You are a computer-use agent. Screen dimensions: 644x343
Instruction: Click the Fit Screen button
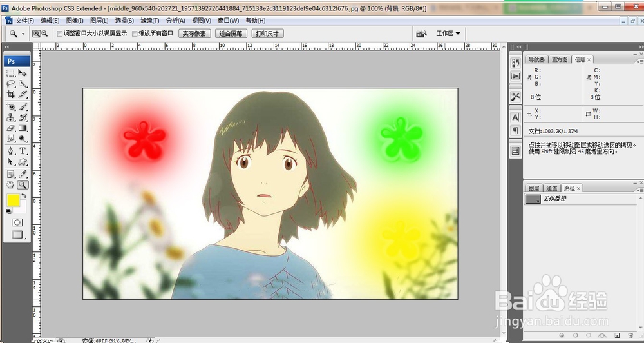coord(231,34)
